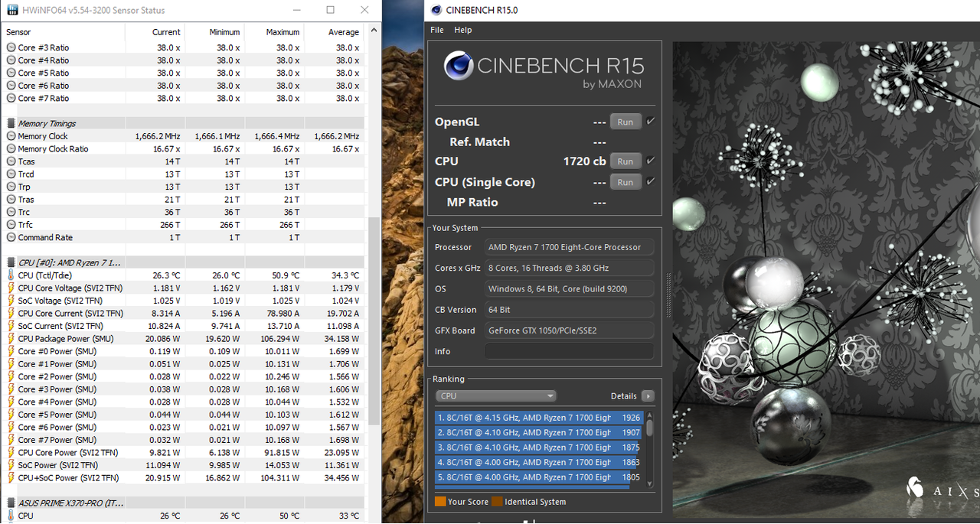Click the CPU [#0] AMD Ryzen section icon
The image size is (980, 524).
pos(11,262)
